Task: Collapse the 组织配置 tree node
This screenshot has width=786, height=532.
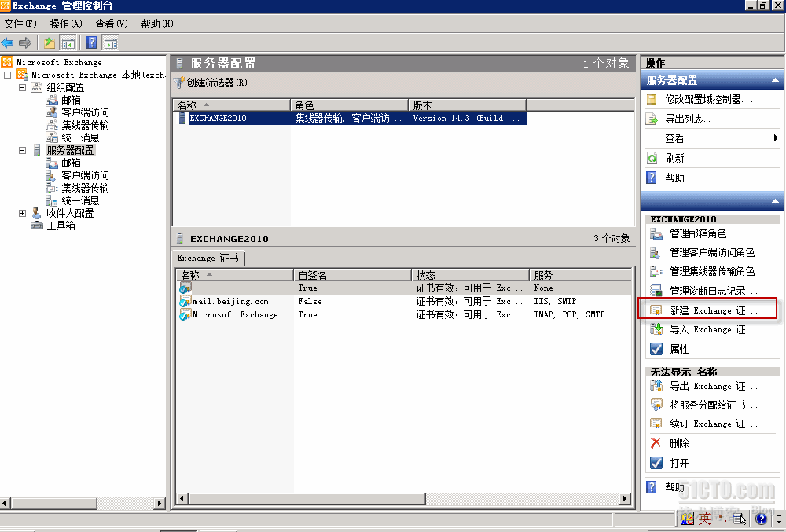Action: click(23, 87)
